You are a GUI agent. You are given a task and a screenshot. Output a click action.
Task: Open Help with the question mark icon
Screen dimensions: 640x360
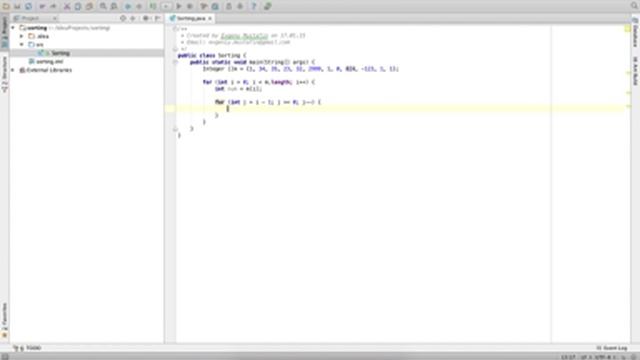[x=253, y=6]
